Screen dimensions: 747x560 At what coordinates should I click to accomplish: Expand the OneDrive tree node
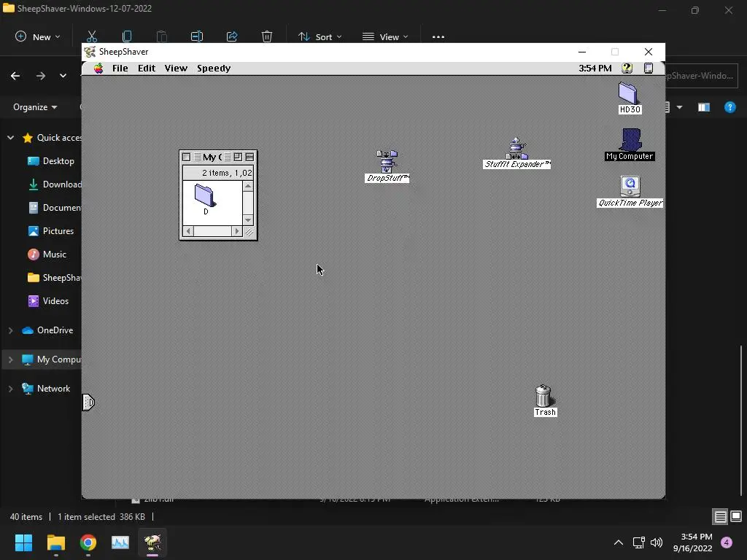[10, 330]
